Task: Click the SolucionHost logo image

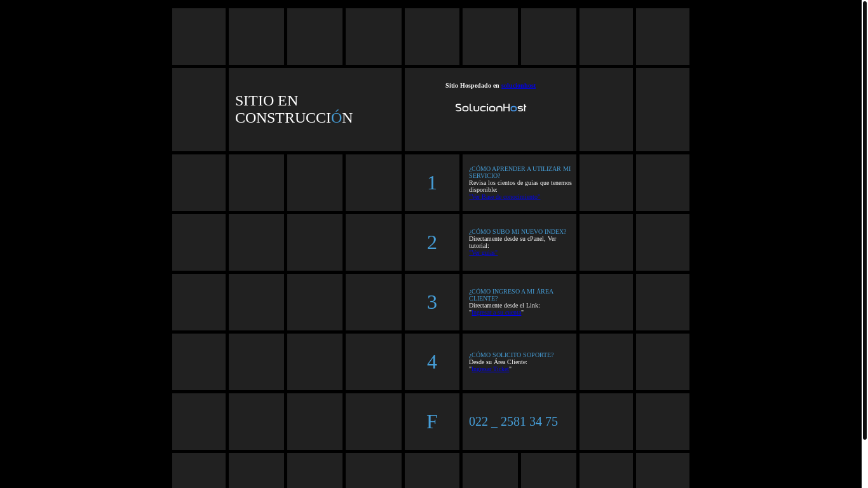Action: [491, 108]
